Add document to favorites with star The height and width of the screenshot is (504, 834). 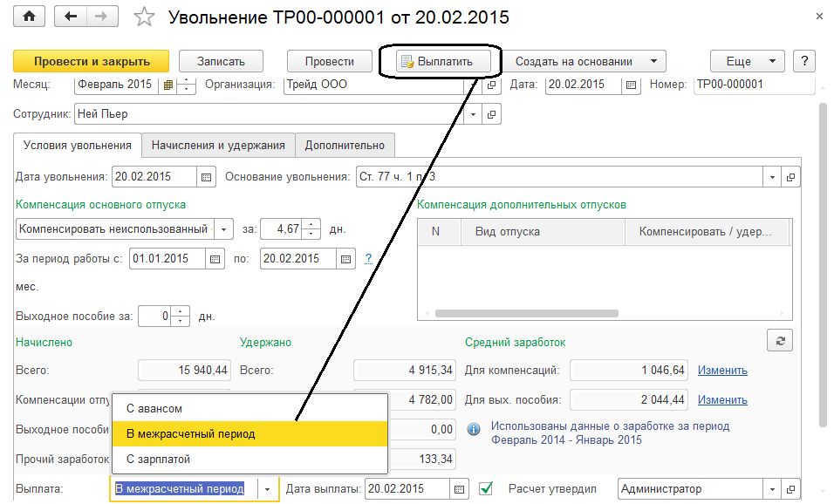click(144, 17)
